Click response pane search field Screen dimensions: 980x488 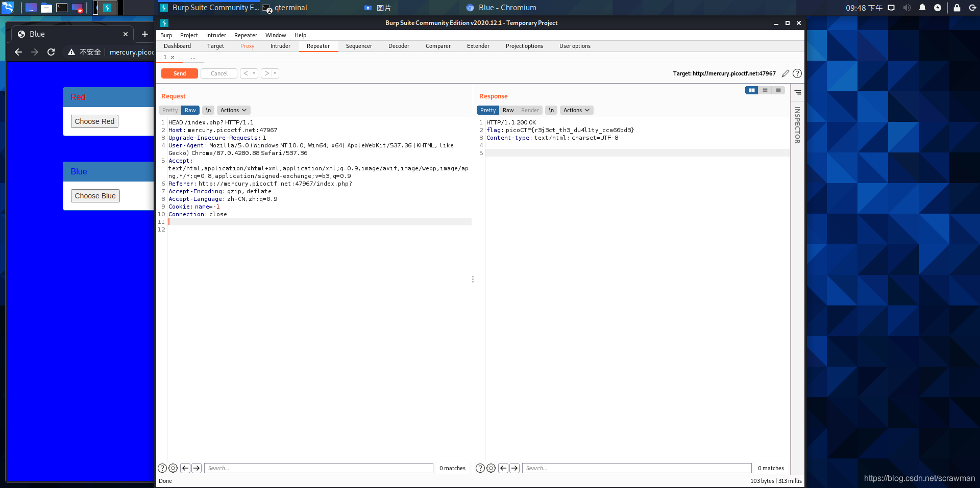coord(637,468)
